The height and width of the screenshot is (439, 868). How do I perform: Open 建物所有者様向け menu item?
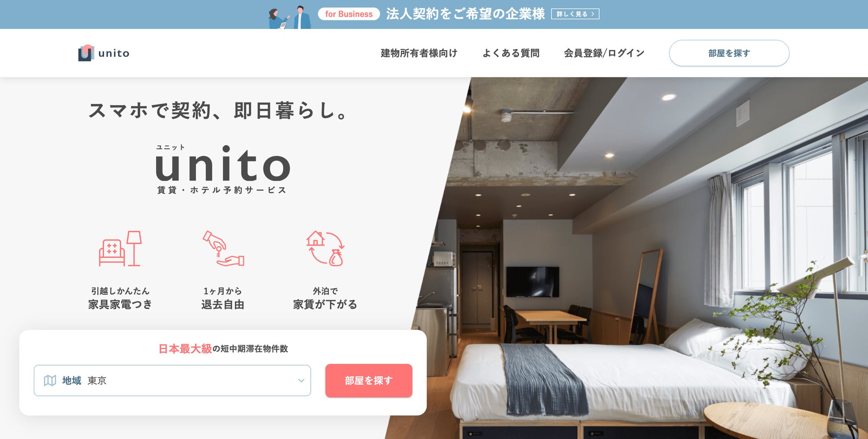pyautogui.click(x=419, y=53)
